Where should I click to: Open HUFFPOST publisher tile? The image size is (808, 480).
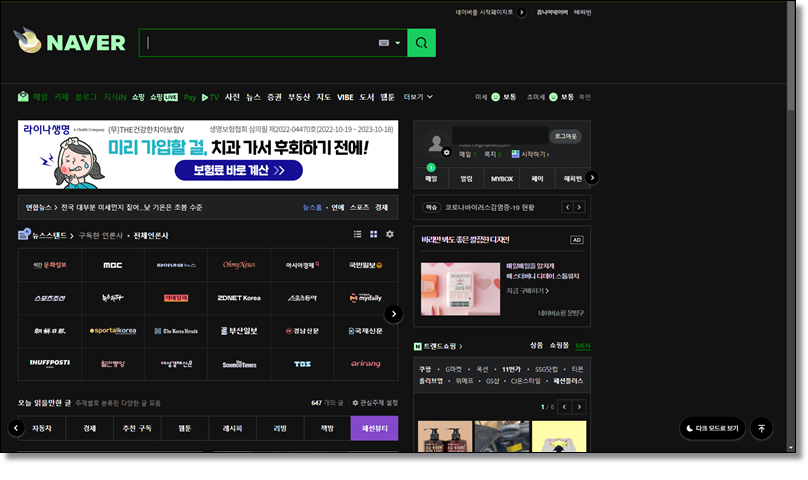pos(50,363)
